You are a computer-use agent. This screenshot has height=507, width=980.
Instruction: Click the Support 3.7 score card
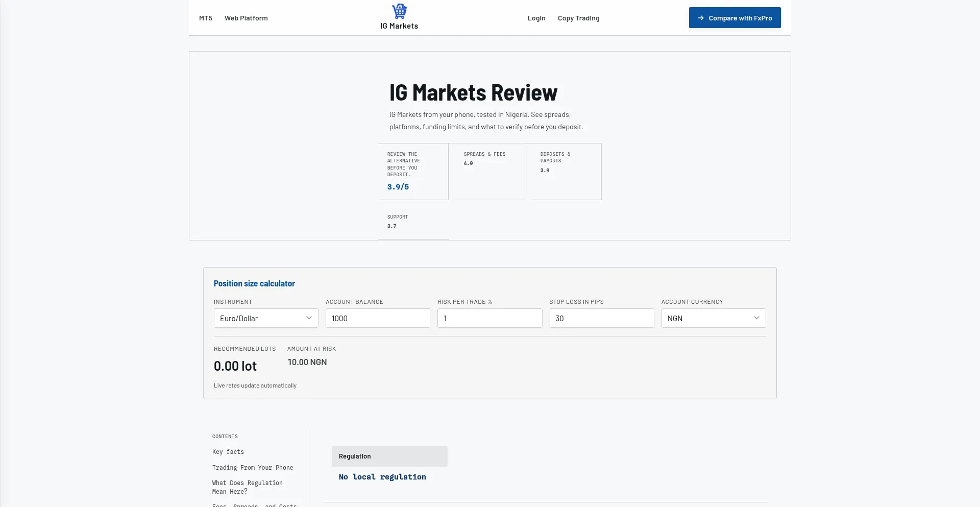pos(413,223)
